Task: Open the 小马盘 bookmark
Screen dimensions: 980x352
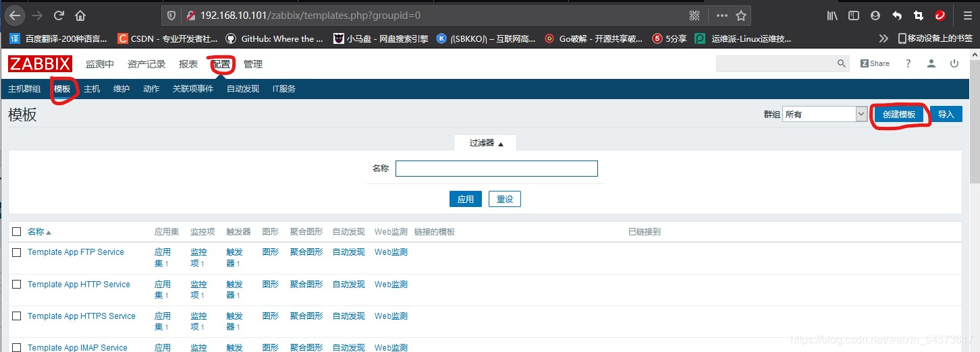Action: (x=381, y=38)
